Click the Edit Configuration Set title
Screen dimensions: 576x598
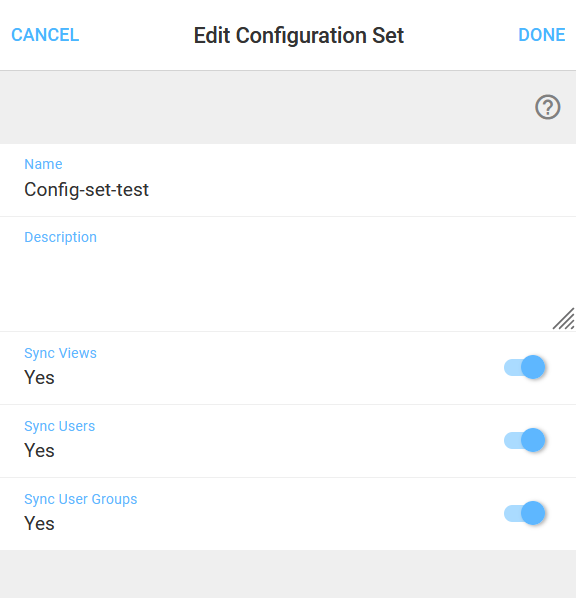pyautogui.click(x=299, y=35)
